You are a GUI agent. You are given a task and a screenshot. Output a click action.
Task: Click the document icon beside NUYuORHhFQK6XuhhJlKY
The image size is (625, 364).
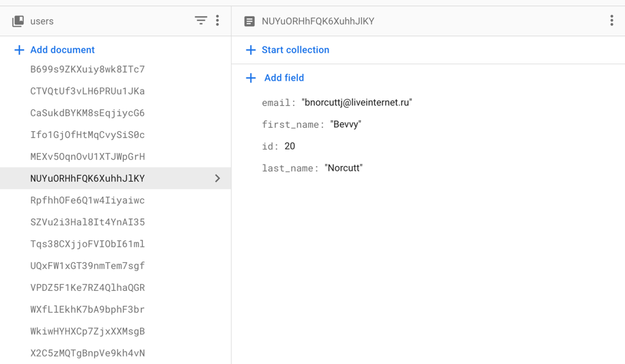pyautogui.click(x=249, y=21)
